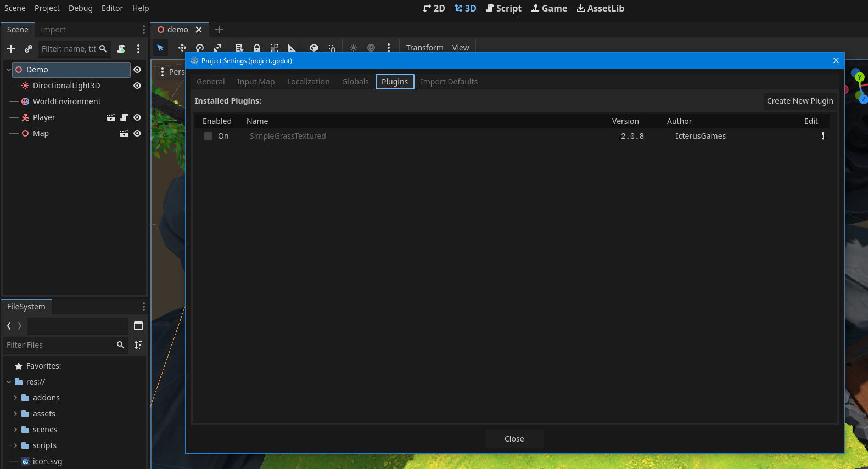This screenshot has width=868, height=469.
Task: Open Player node's attached script icon
Action: [124, 117]
